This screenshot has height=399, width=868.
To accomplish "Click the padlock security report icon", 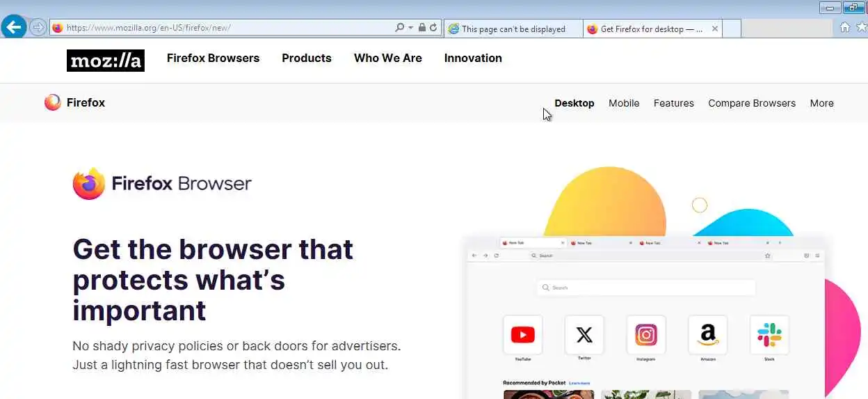I will pyautogui.click(x=422, y=28).
